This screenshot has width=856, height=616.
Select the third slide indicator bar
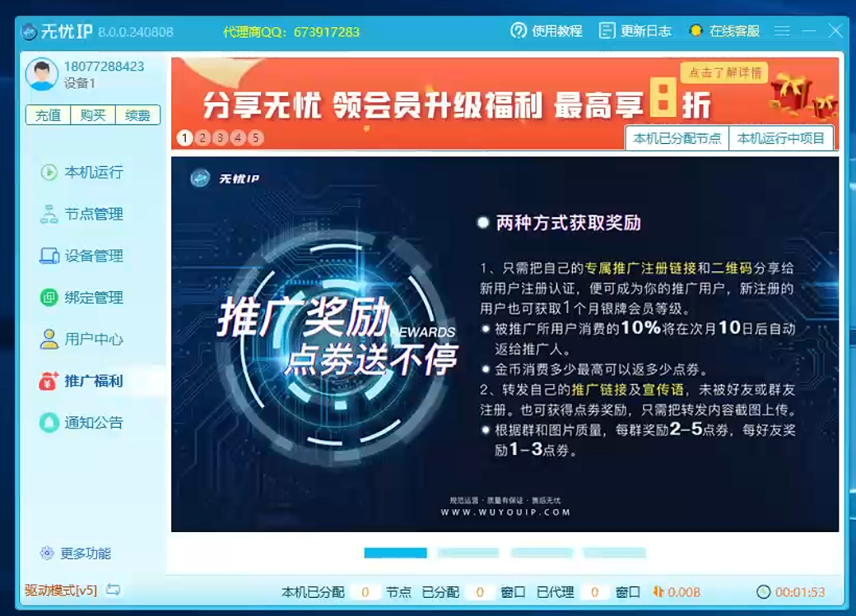(542, 553)
